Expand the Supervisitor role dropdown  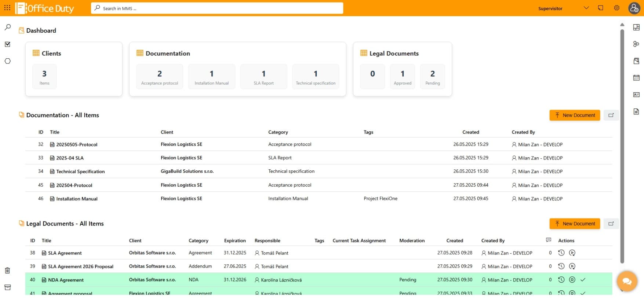(586, 8)
